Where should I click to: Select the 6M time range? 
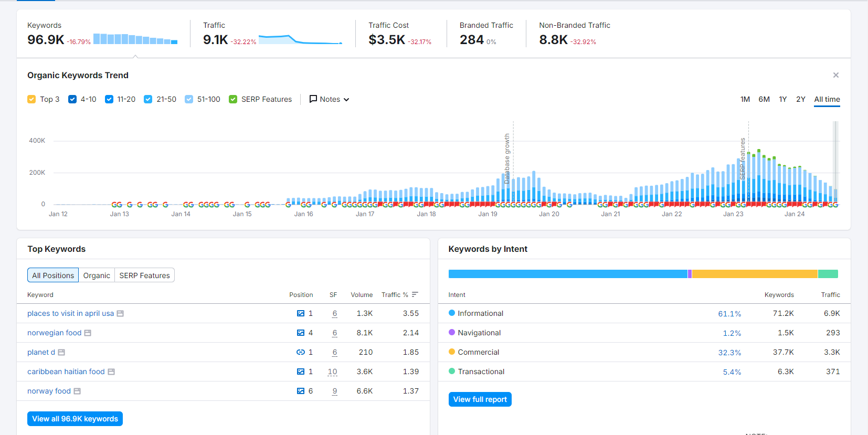point(764,99)
